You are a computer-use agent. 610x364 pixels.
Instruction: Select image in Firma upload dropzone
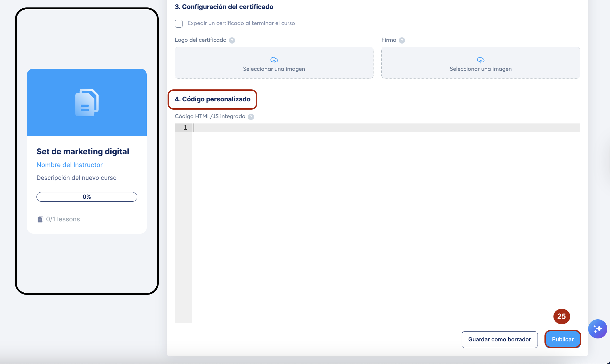pyautogui.click(x=481, y=69)
